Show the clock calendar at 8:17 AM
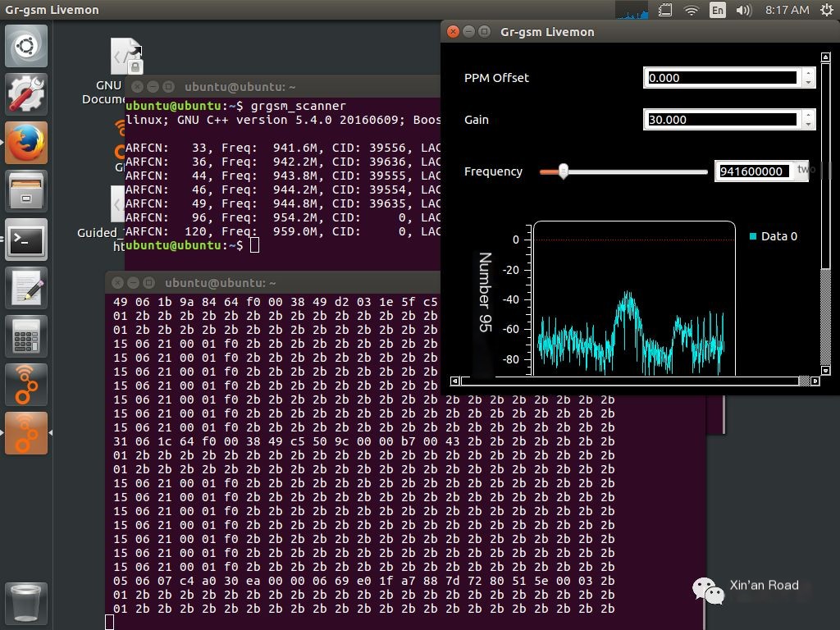840x630 pixels. coord(787,10)
